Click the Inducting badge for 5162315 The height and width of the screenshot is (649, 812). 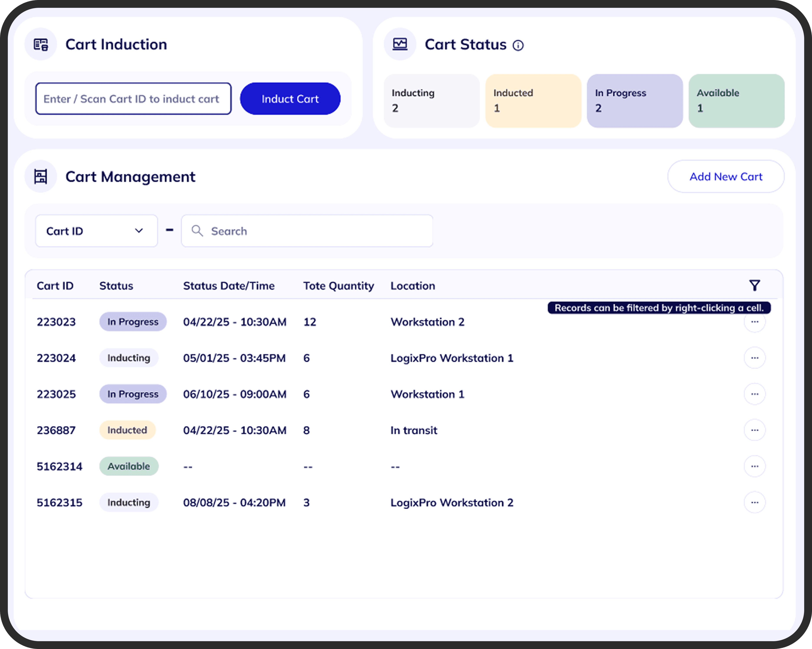point(129,502)
